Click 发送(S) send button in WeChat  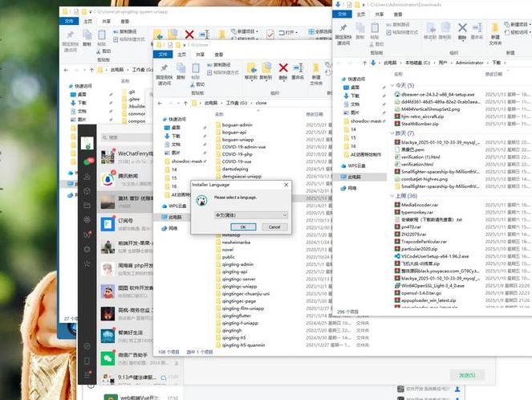(467, 375)
